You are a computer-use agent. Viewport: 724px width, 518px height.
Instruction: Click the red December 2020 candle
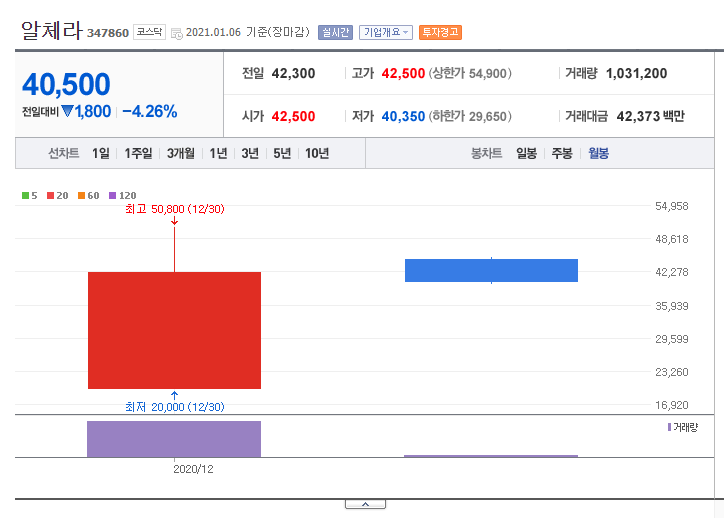(175, 330)
